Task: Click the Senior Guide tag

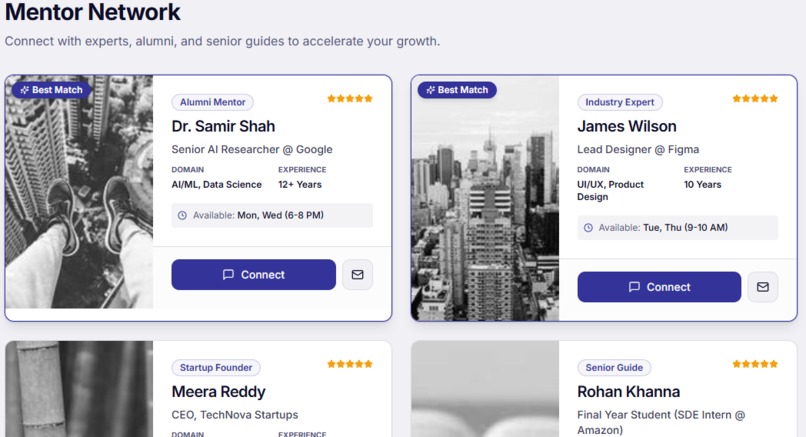Action: (x=614, y=368)
